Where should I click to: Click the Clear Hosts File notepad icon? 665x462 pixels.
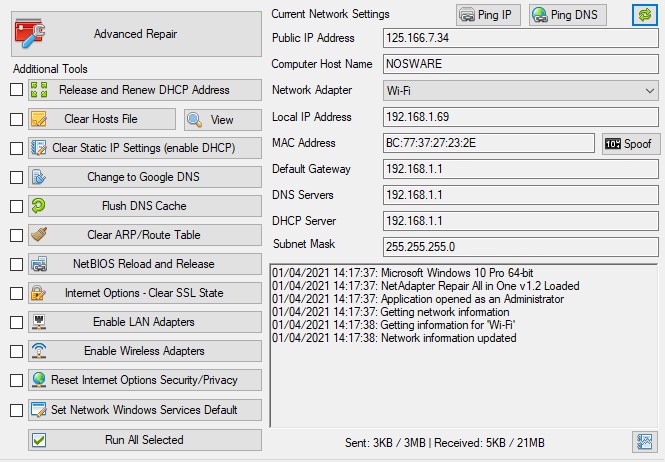(39, 119)
